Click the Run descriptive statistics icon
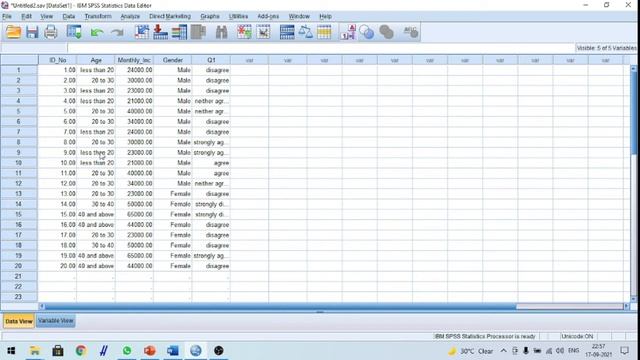Viewport: 640px width, 360px height. point(198,32)
